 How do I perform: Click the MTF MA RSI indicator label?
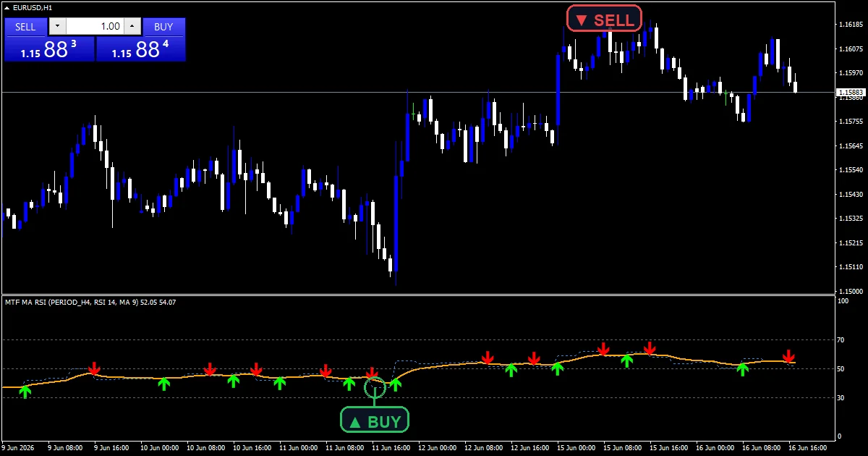point(90,302)
